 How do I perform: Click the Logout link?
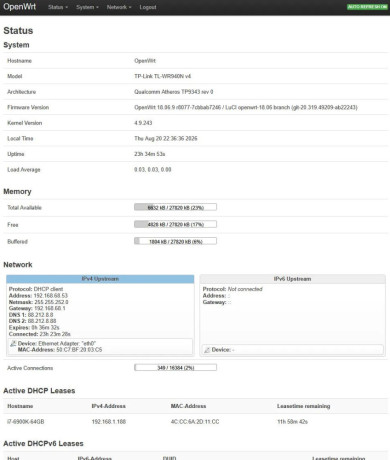point(148,7)
